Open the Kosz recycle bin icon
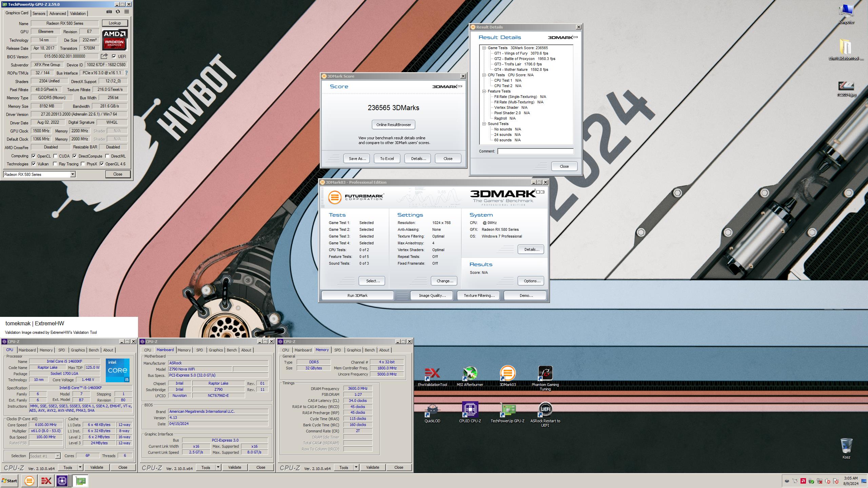 pos(846,448)
